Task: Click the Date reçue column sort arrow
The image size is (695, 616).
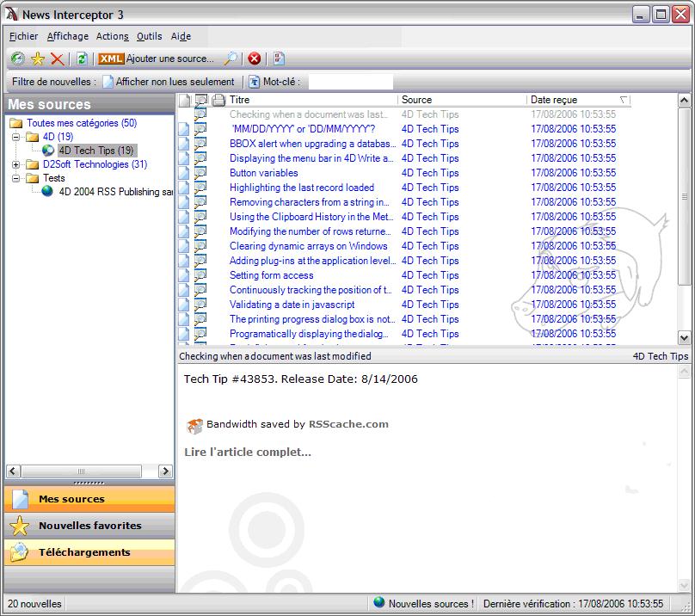Action: click(x=624, y=101)
